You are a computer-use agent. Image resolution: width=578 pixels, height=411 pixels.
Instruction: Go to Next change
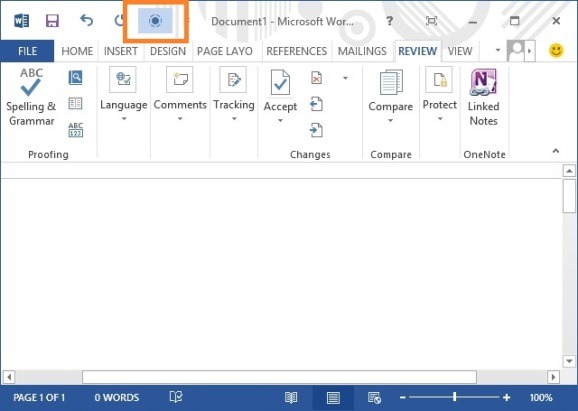pos(316,130)
